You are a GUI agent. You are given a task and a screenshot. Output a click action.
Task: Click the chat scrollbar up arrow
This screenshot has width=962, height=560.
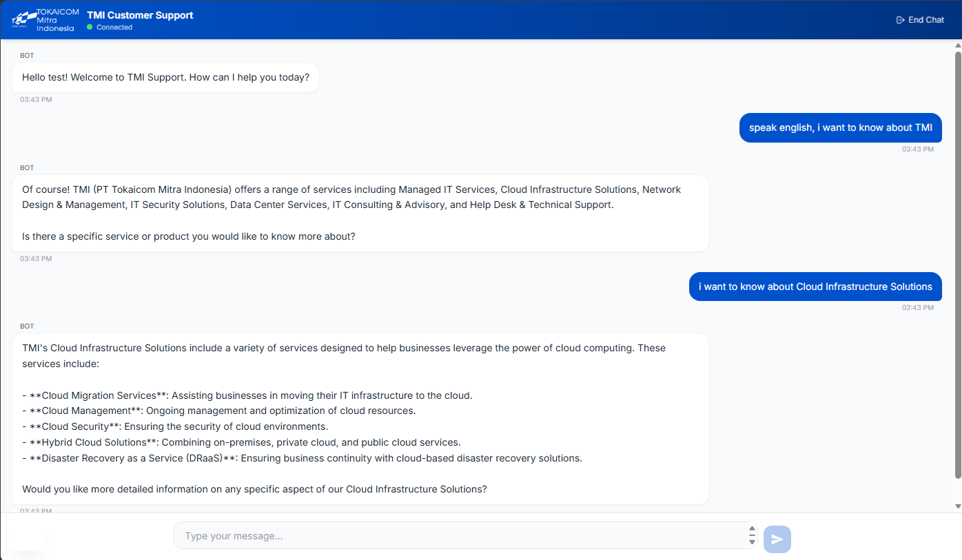(x=958, y=45)
